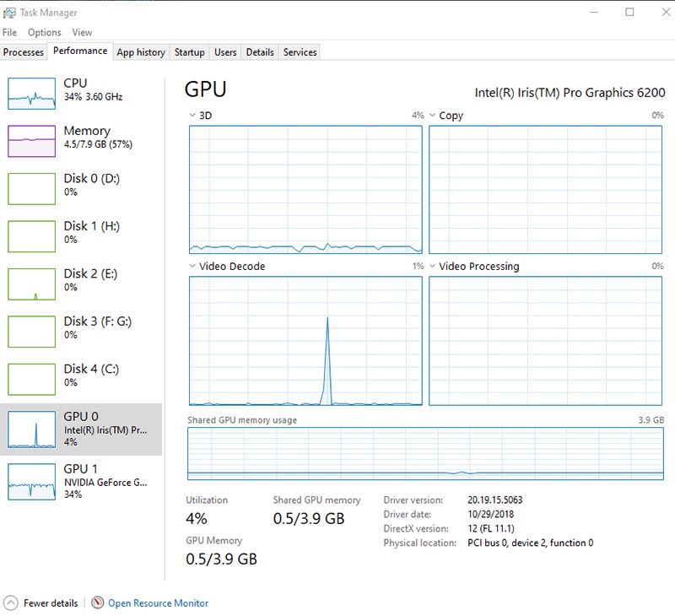The height and width of the screenshot is (616, 675).
Task: Click the Resource Monitor icon
Action: coord(98,603)
